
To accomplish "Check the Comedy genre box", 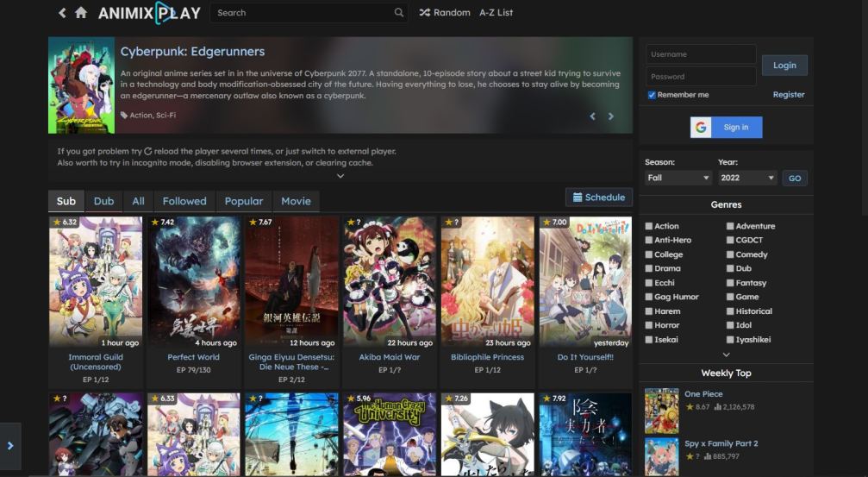I will [x=730, y=254].
